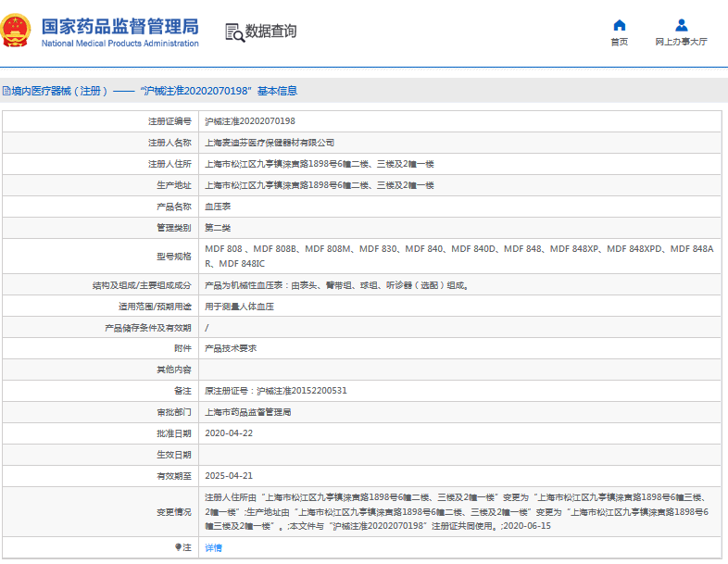Click the 适用范围/预期用途 label

[155, 307]
